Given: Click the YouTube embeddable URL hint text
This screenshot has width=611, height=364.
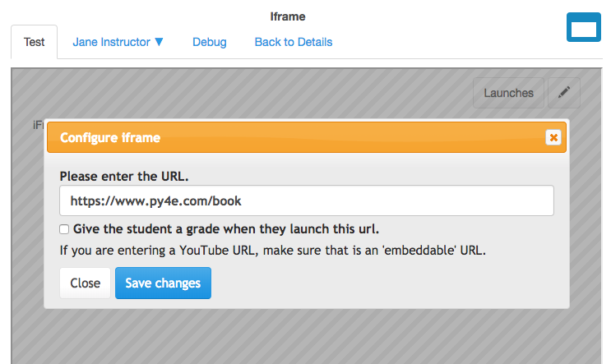Looking at the screenshot, I should 272,250.
